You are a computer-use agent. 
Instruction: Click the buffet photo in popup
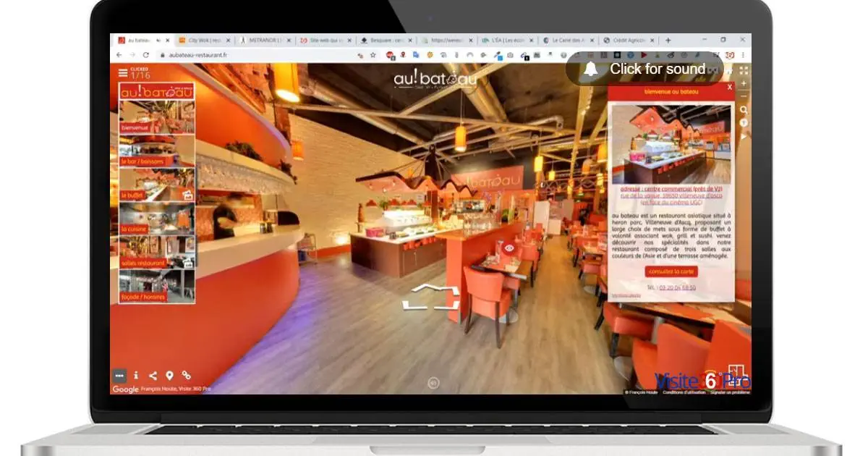pos(671,145)
